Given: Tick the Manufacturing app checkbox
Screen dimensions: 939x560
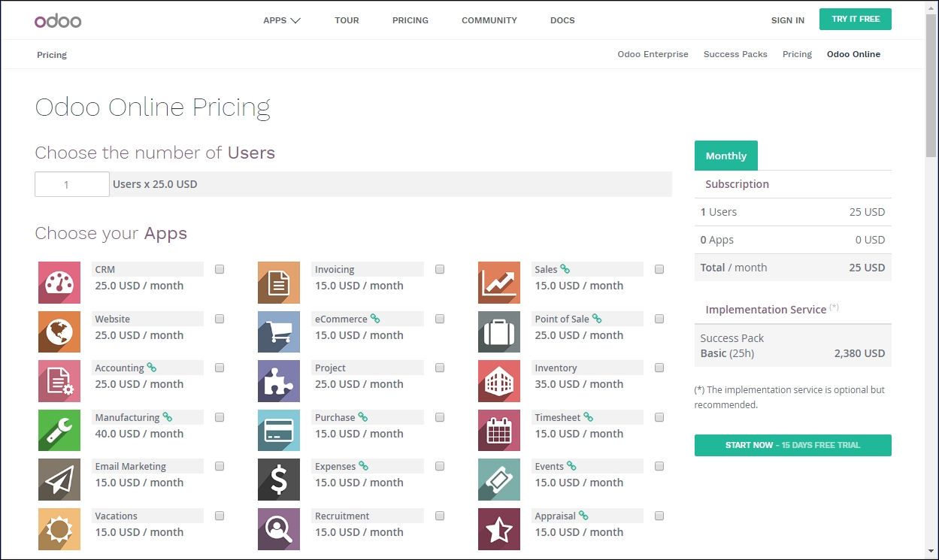Looking at the screenshot, I should tap(220, 417).
